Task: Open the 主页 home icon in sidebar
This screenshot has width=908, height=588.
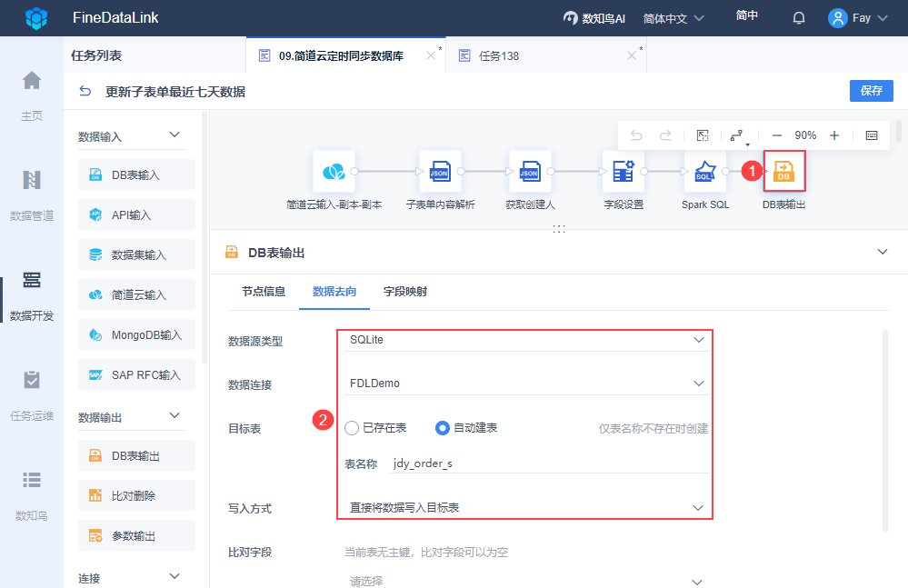Action: (x=32, y=81)
